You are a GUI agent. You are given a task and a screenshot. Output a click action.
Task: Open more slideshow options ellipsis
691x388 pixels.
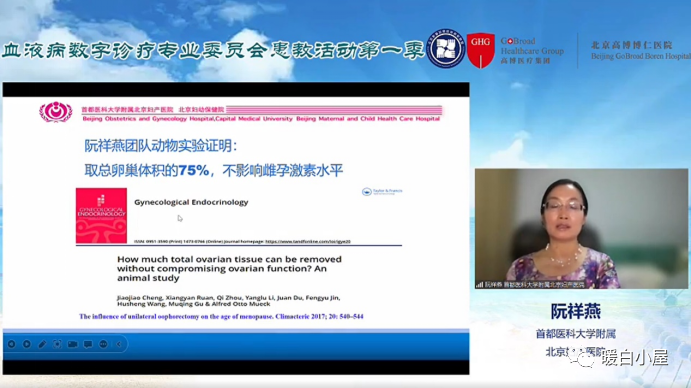(103, 344)
